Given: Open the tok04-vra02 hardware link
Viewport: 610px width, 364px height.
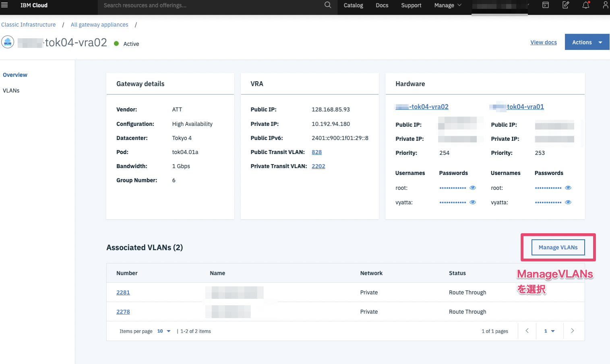Looking at the screenshot, I should pyautogui.click(x=422, y=107).
